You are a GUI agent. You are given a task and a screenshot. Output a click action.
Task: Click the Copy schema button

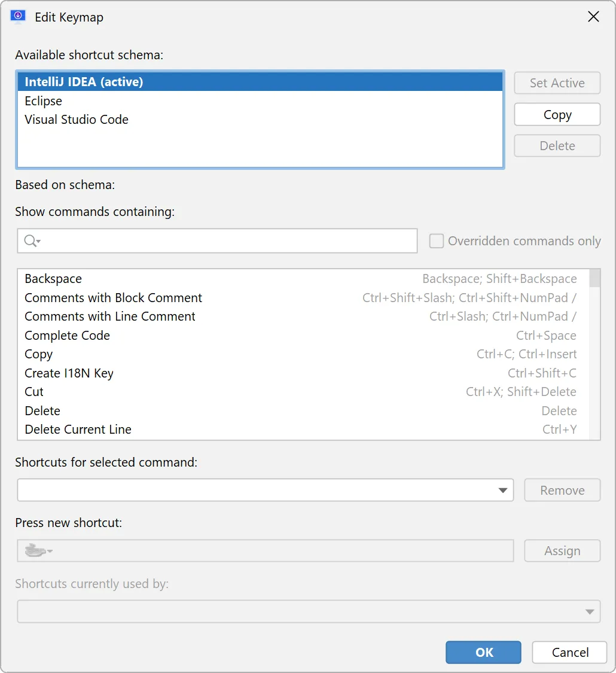click(557, 115)
